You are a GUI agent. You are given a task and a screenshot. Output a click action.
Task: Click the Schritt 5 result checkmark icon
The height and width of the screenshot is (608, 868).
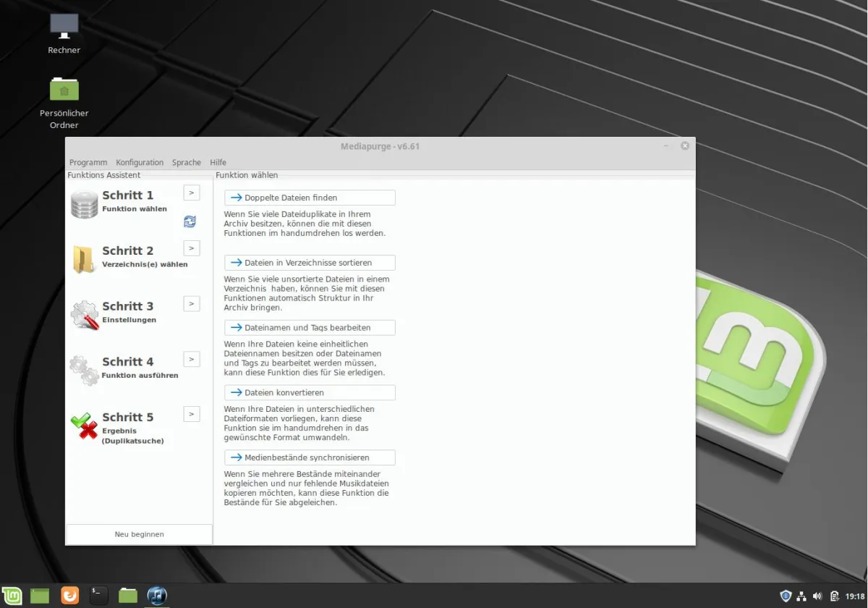click(83, 425)
